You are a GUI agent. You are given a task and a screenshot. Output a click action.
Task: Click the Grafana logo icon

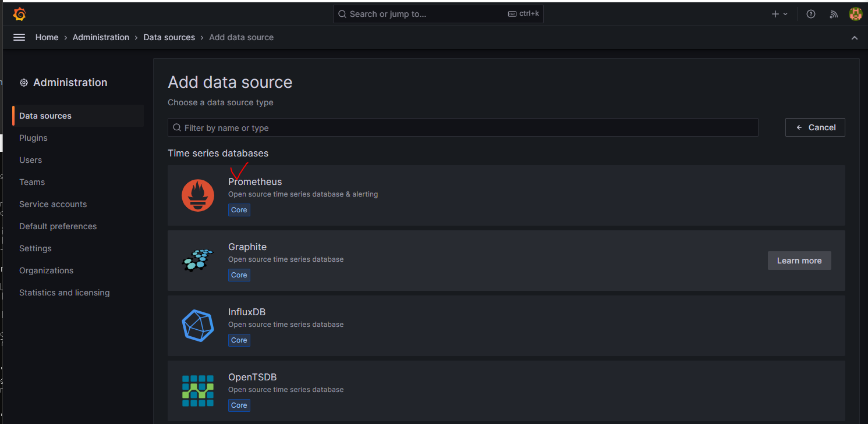(19, 14)
